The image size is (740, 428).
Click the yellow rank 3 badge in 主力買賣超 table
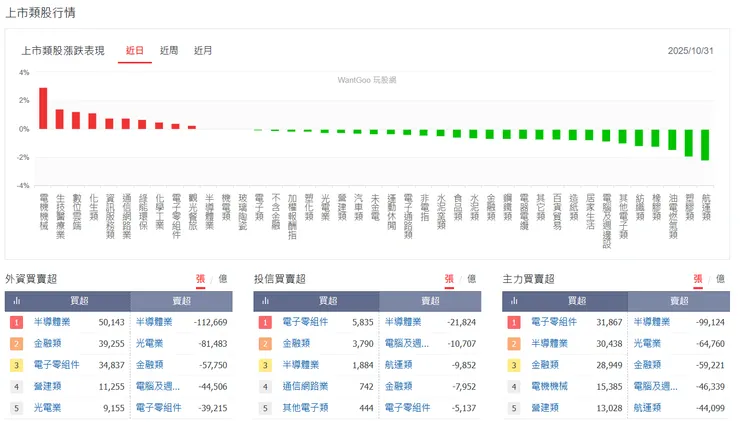[x=514, y=365]
